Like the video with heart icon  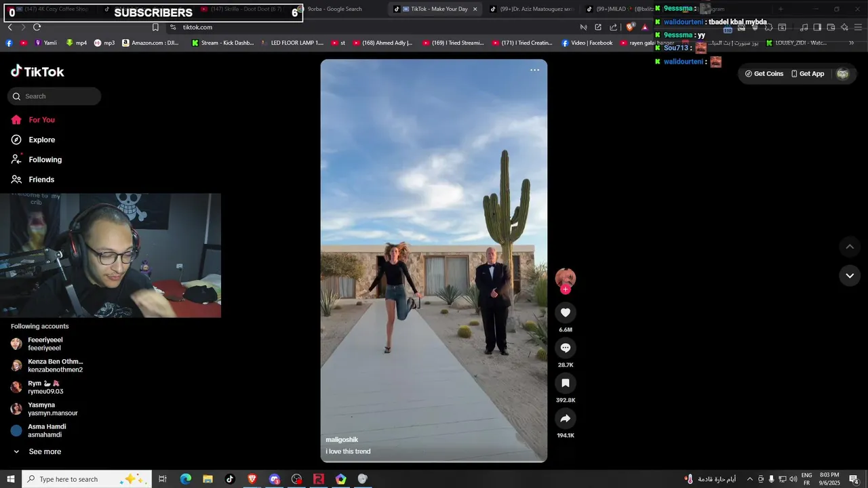[x=566, y=312]
